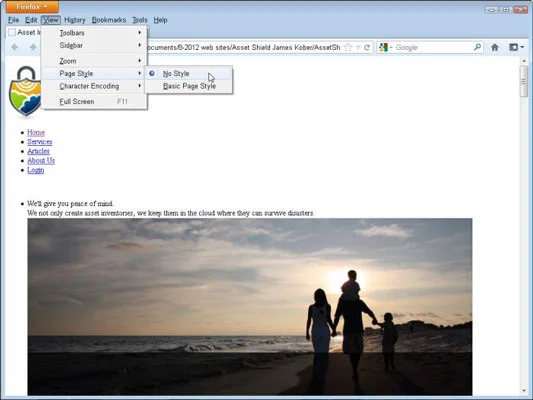Viewport: 533px width, 400px height.
Task: Select Basic Page Style option
Action: click(189, 86)
